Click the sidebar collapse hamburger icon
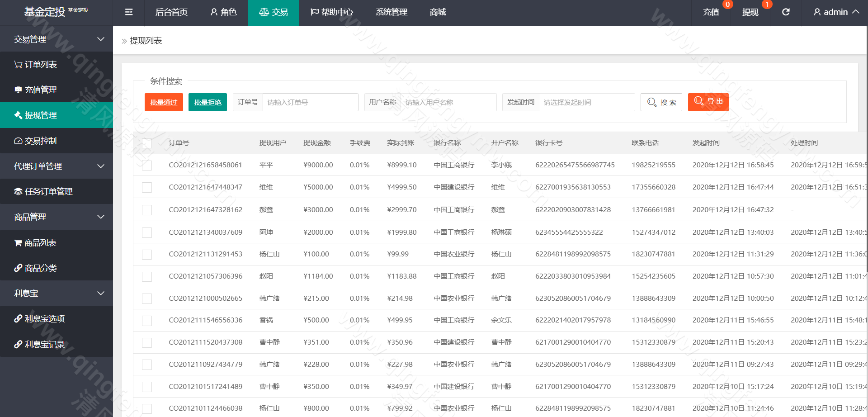Viewport: 868px width, 417px height. tap(128, 12)
